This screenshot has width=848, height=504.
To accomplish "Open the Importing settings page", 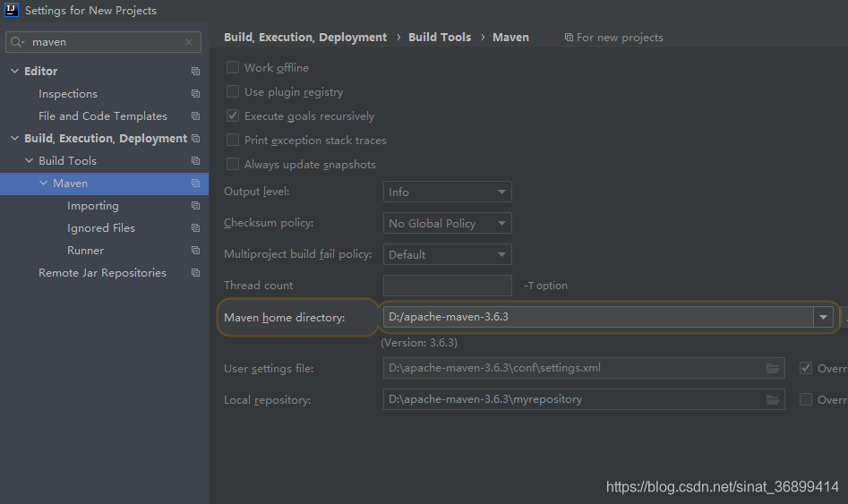I will [93, 206].
